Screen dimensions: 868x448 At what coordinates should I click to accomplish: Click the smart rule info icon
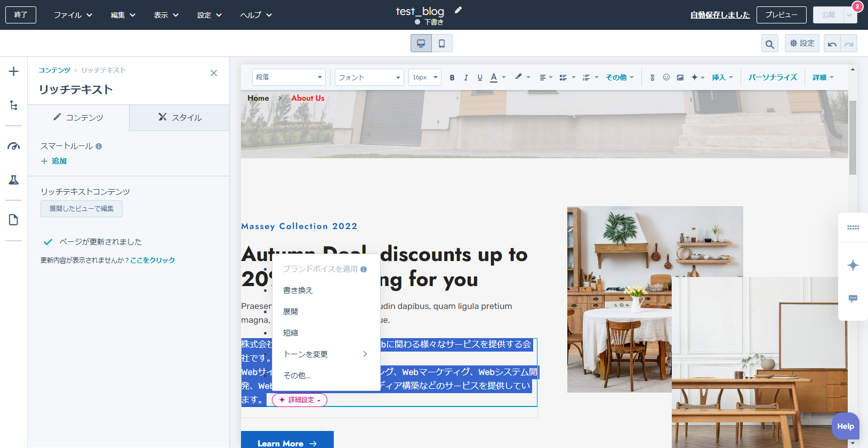pyautogui.click(x=99, y=146)
